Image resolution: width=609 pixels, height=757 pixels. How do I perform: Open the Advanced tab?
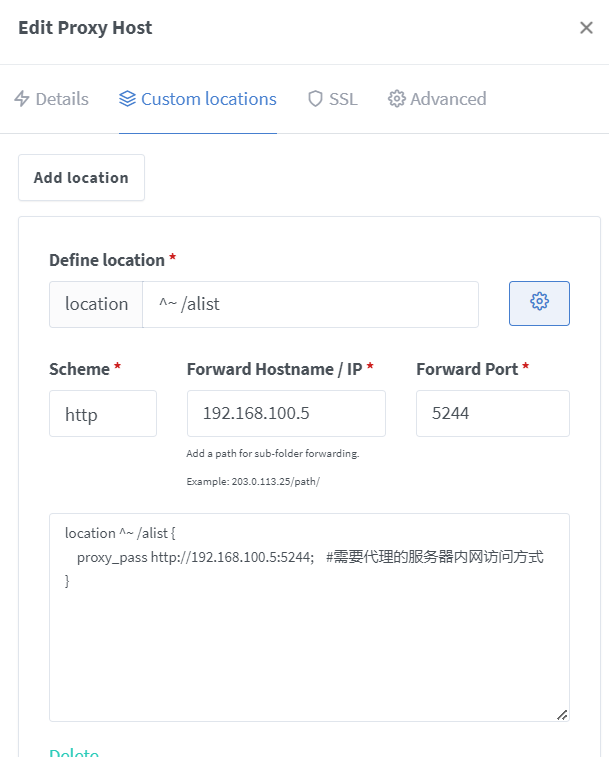(x=437, y=99)
